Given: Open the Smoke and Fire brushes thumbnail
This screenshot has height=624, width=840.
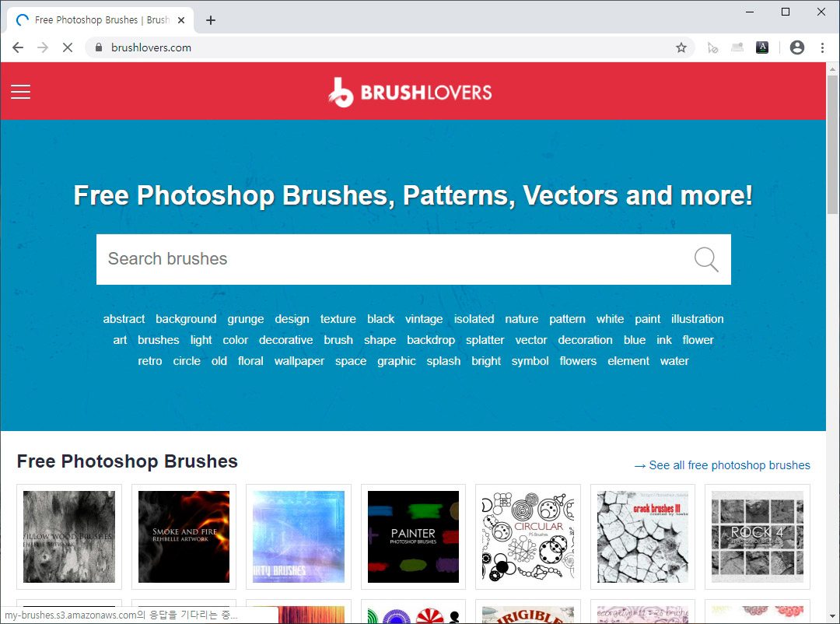Looking at the screenshot, I should 184,537.
